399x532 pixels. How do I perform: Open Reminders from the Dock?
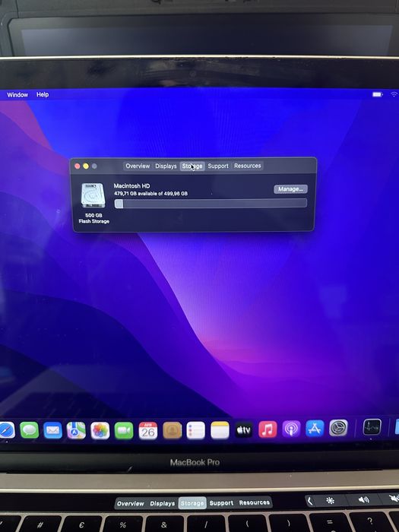tap(196, 431)
